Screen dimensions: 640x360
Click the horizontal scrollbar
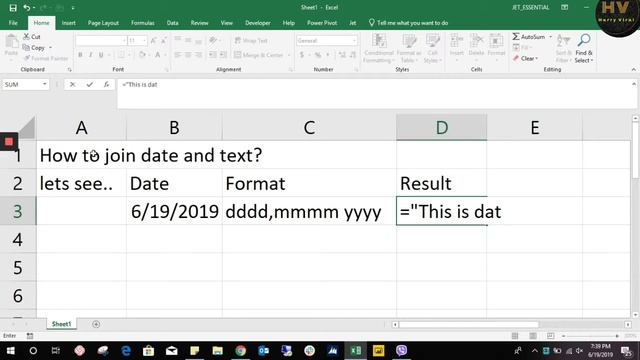(x=469, y=324)
